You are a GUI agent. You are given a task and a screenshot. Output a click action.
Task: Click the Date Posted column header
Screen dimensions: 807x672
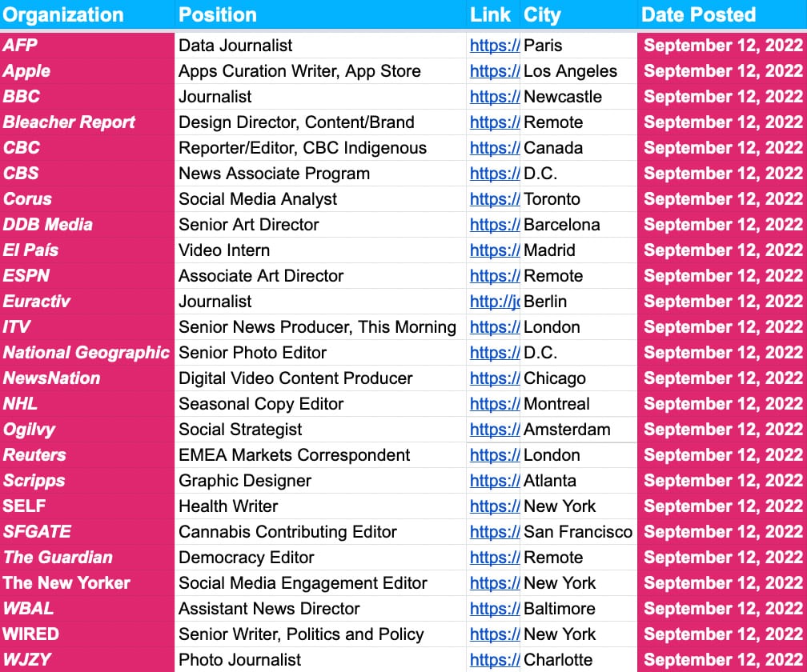click(x=698, y=14)
